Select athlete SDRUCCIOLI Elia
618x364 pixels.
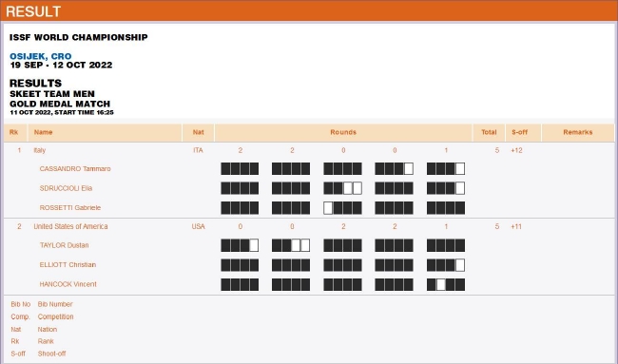pos(66,188)
